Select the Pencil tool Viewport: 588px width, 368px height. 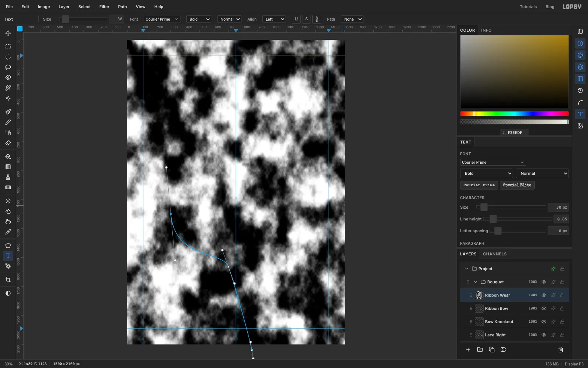pyautogui.click(x=8, y=122)
